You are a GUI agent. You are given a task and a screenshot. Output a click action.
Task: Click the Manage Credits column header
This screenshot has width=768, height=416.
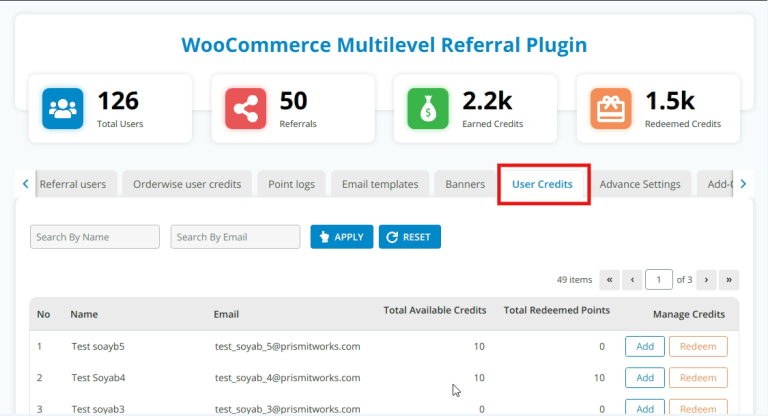click(x=689, y=314)
